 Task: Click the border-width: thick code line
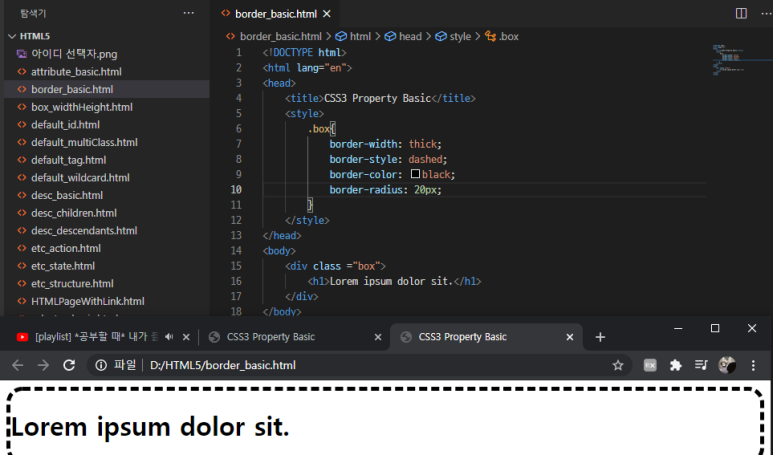[386, 144]
